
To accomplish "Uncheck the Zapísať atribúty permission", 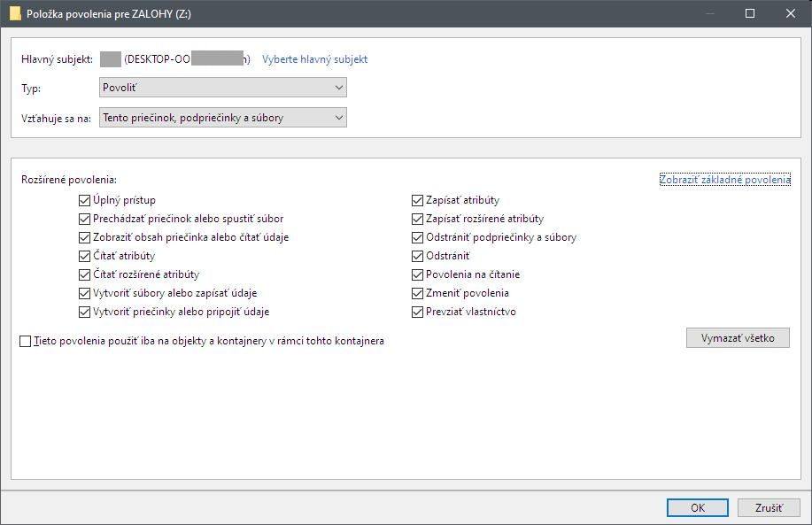I will pyautogui.click(x=417, y=200).
